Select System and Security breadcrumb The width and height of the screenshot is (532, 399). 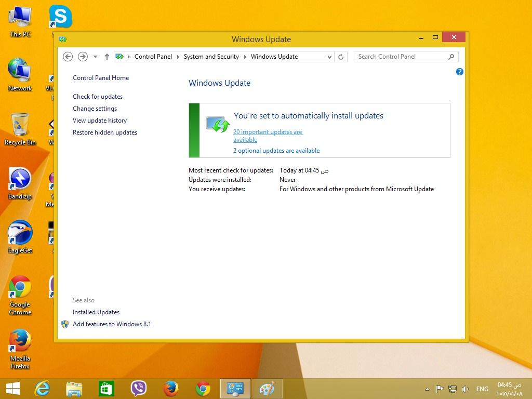[211, 57]
